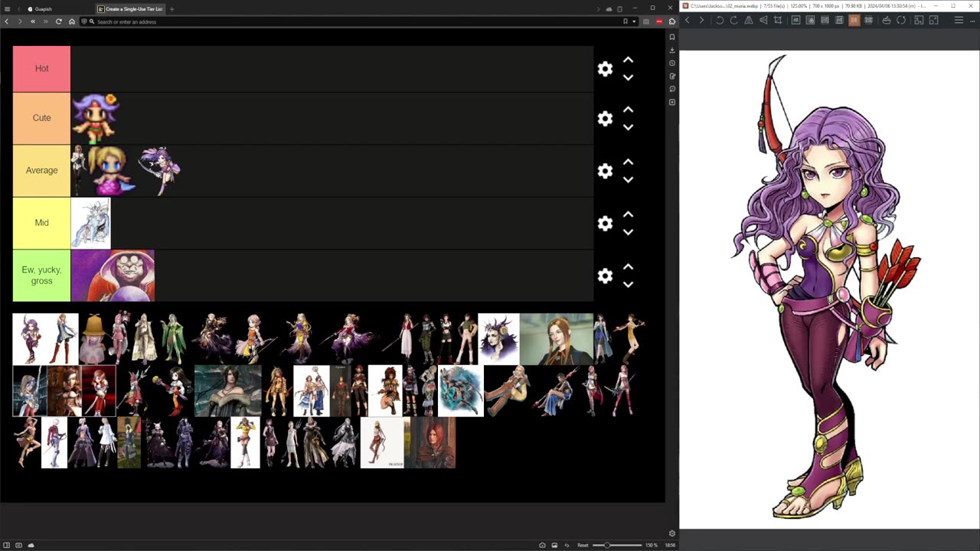Open the image viewer hamburger menu
The image size is (980, 551).
coord(959,20)
